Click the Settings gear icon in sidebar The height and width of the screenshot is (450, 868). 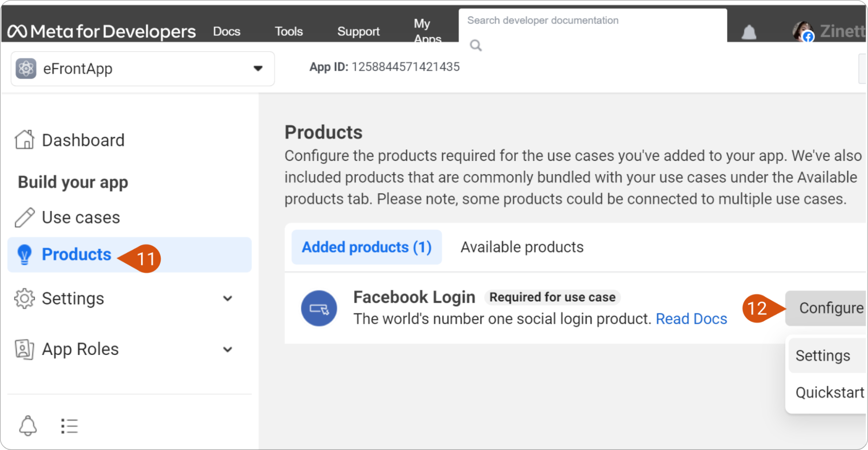pos(24,299)
